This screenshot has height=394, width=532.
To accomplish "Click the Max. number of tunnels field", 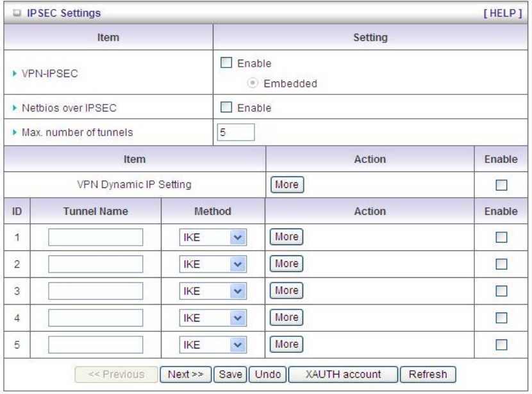I will (236, 132).
